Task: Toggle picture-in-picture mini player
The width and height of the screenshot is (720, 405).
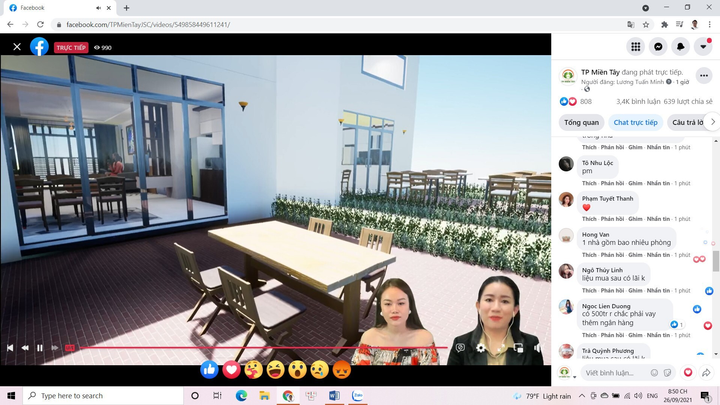Action: pyautogui.click(x=518, y=348)
